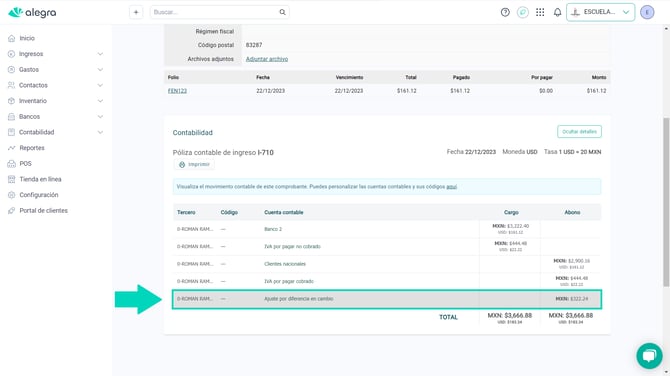Click the Gastos sidebar icon

12,70
